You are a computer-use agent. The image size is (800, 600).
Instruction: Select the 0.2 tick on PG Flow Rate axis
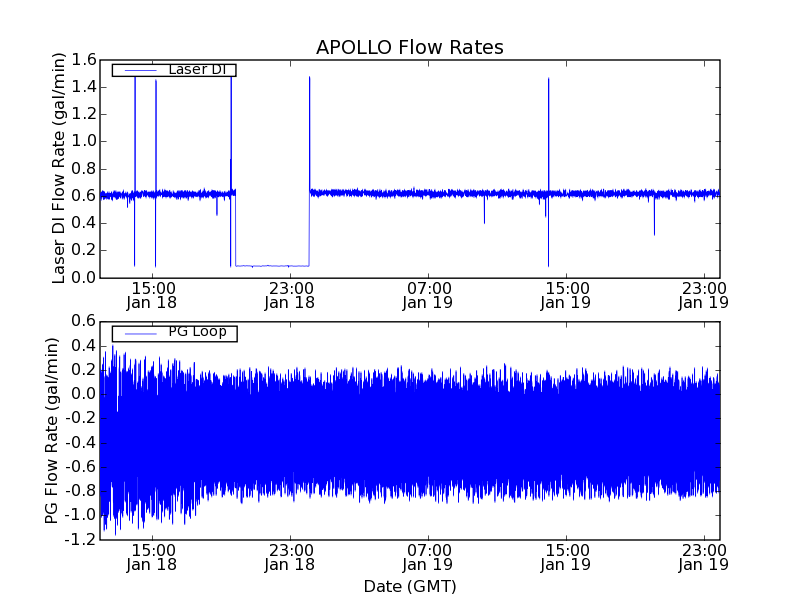[x=84, y=370]
